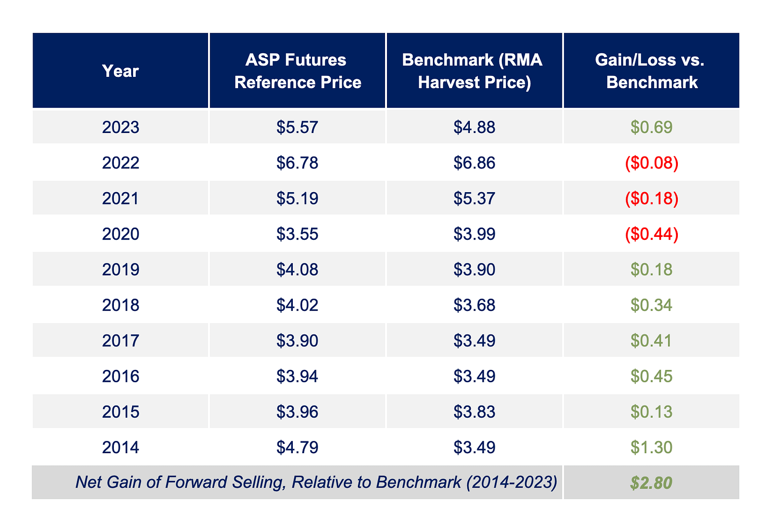This screenshot has width=773, height=532.
Task: Select the $4.08 price in 2019
Action: [297, 269]
